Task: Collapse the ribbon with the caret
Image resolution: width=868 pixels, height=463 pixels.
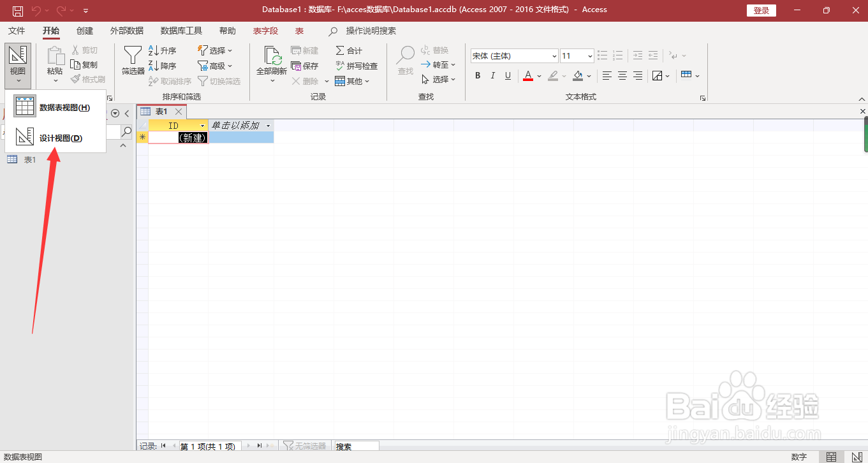Action: tap(862, 98)
